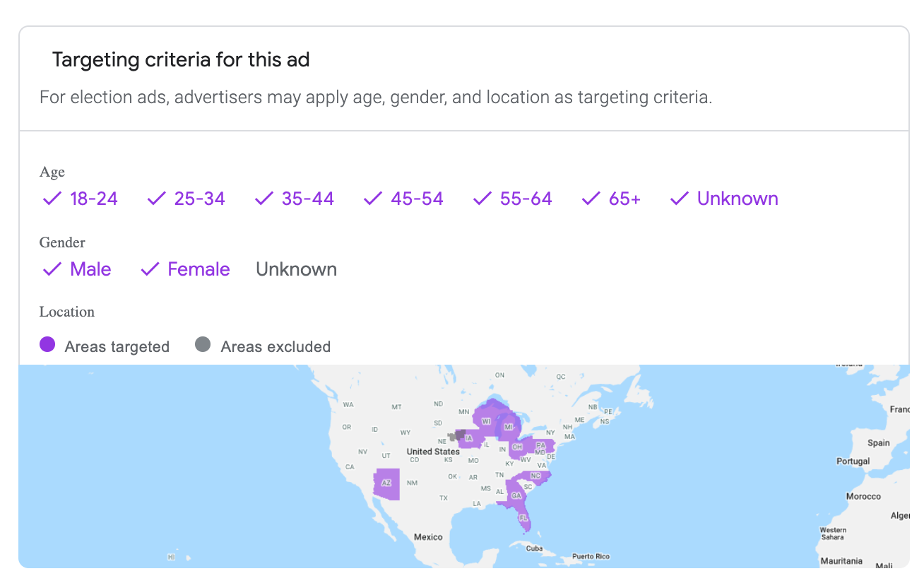Viewport: 924px width, 588px height.
Task: Click the gray Areas excluded dot
Action: 203,345
